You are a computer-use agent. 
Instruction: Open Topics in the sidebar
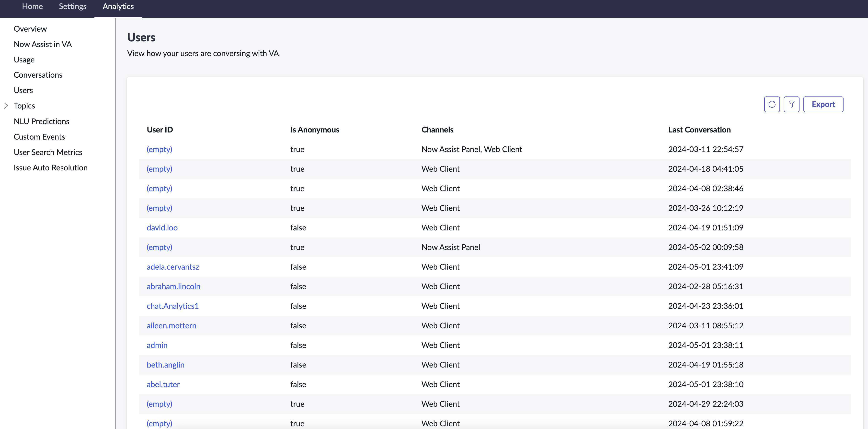[24, 106]
